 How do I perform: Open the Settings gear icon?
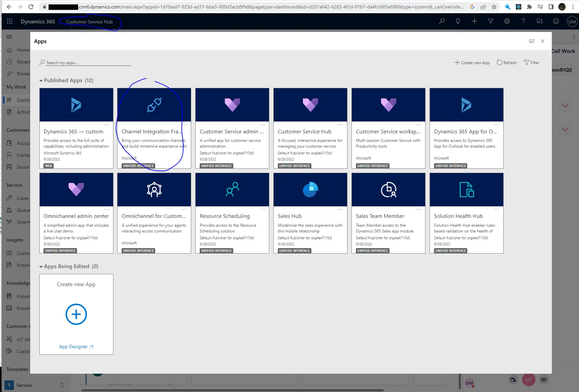coord(507,21)
